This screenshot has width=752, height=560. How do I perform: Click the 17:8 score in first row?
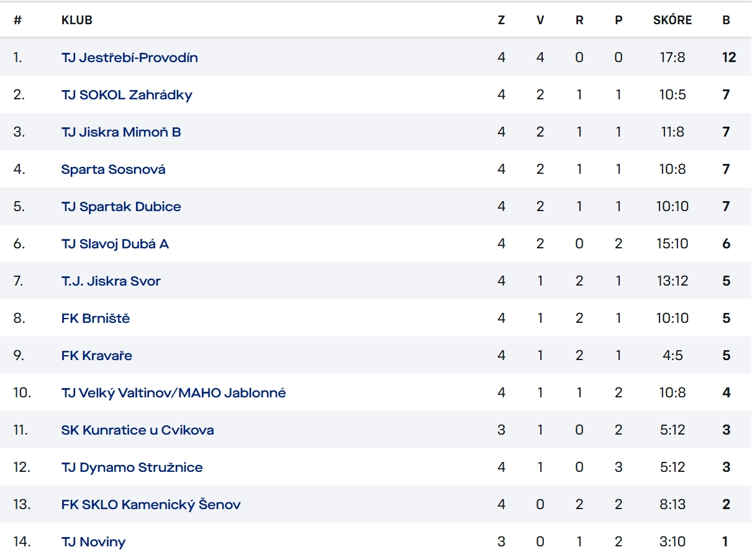pyautogui.click(x=673, y=58)
